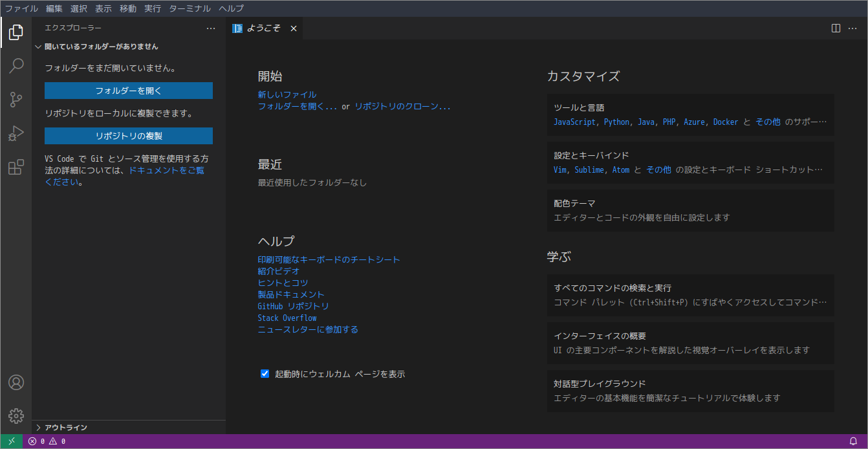Open the Explorer view in activity bar
This screenshot has width=868, height=449.
pyautogui.click(x=16, y=32)
